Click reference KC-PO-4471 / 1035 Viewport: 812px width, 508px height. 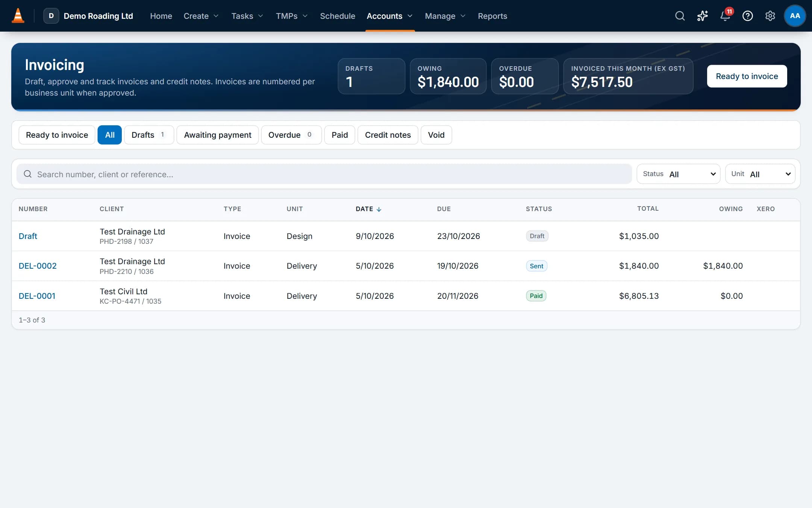130,301
